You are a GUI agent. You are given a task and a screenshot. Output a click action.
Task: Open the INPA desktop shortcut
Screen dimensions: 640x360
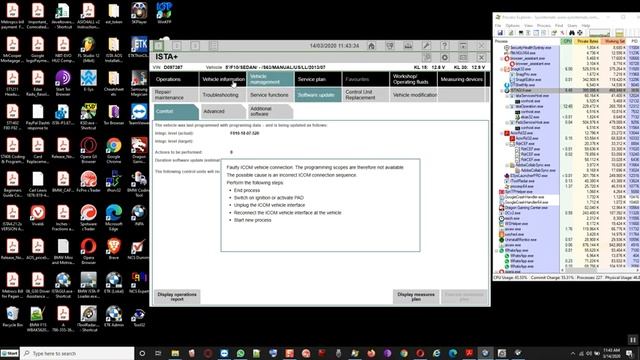tap(139, 217)
